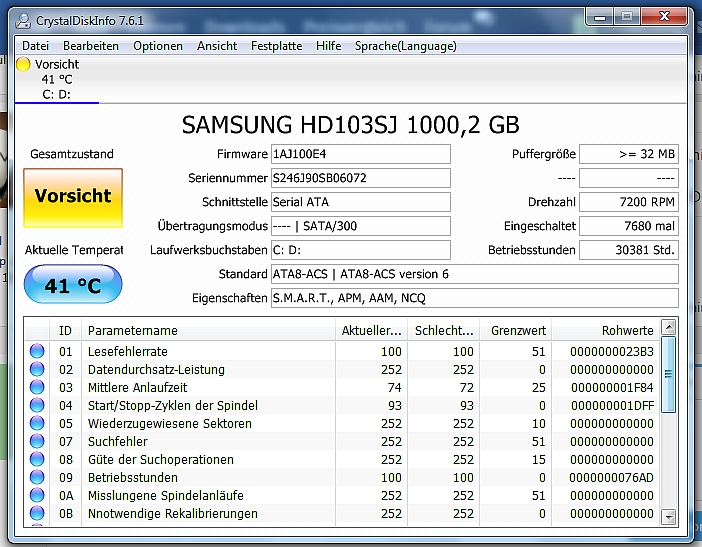Click the scrollbar up arrow in SMART list

(668, 327)
